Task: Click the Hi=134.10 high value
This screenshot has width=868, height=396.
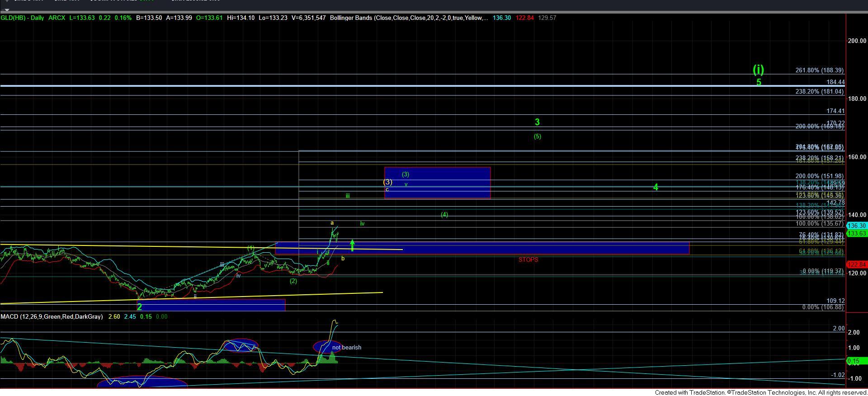Action: click(x=241, y=18)
